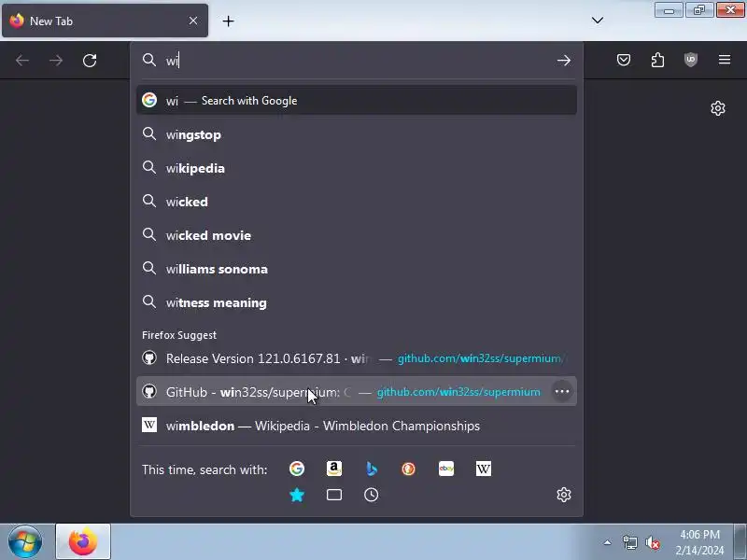Click the muted volume tray icon
Viewport: 747px width, 560px height.
pyautogui.click(x=652, y=542)
